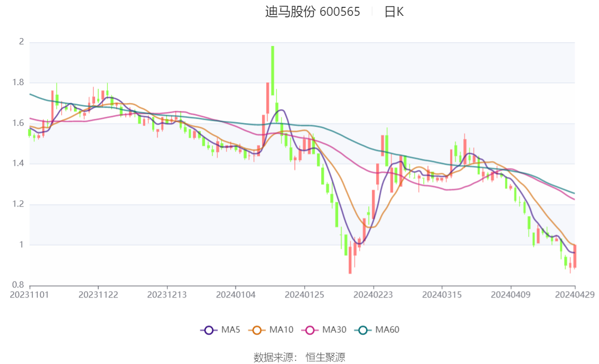Screen dimensions: 599x364
Task: Click y-axis value 2
Action: [22, 42]
